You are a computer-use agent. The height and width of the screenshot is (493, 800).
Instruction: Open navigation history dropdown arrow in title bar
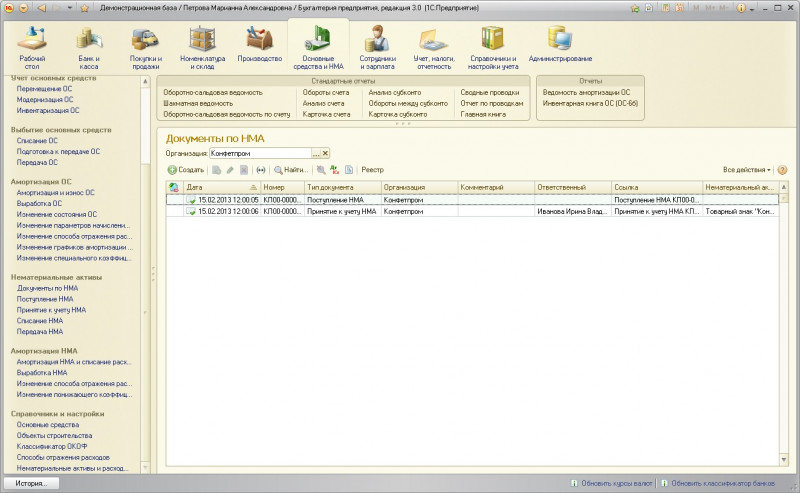point(70,8)
